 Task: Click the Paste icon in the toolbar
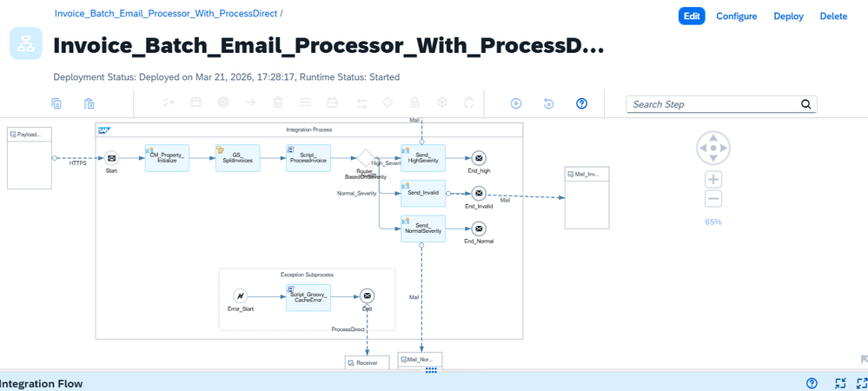pyautogui.click(x=89, y=103)
